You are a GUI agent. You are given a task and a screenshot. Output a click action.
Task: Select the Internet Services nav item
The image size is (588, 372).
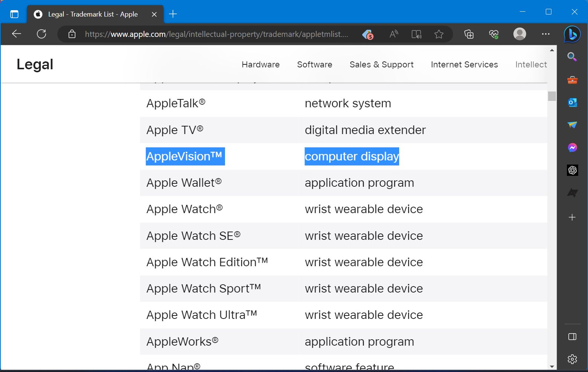(464, 64)
